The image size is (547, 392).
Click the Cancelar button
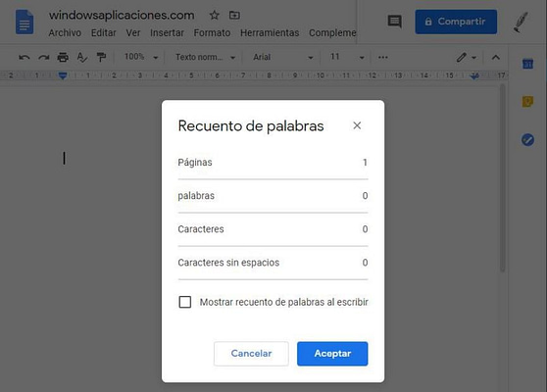251,354
